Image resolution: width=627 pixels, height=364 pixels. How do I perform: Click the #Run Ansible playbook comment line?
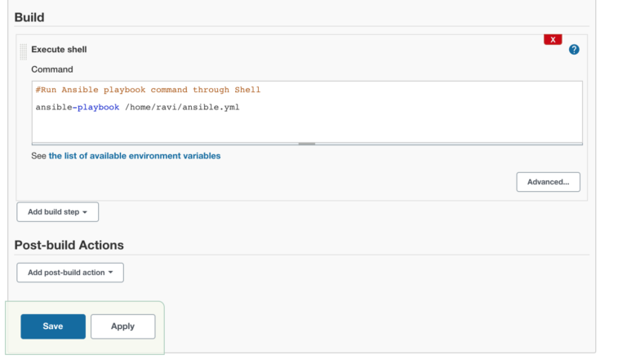click(148, 90)
